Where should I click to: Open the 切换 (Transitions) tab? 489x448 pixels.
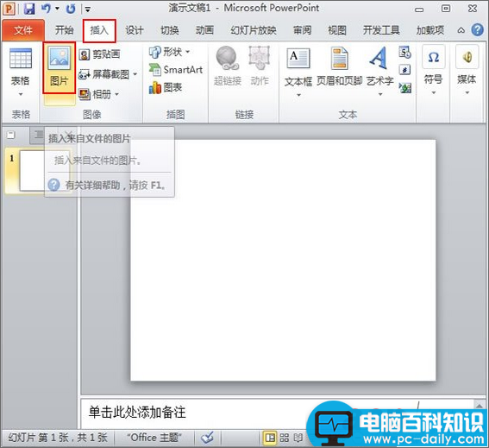click(x=170, y=30)
